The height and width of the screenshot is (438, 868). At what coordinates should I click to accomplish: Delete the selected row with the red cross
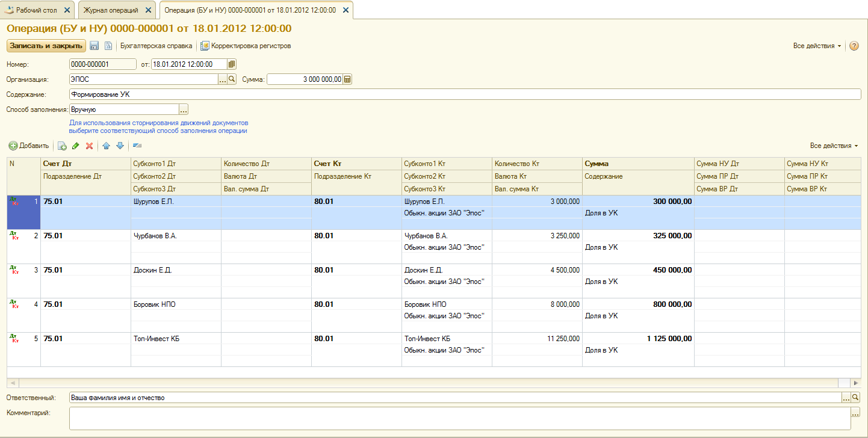[89, 146]
